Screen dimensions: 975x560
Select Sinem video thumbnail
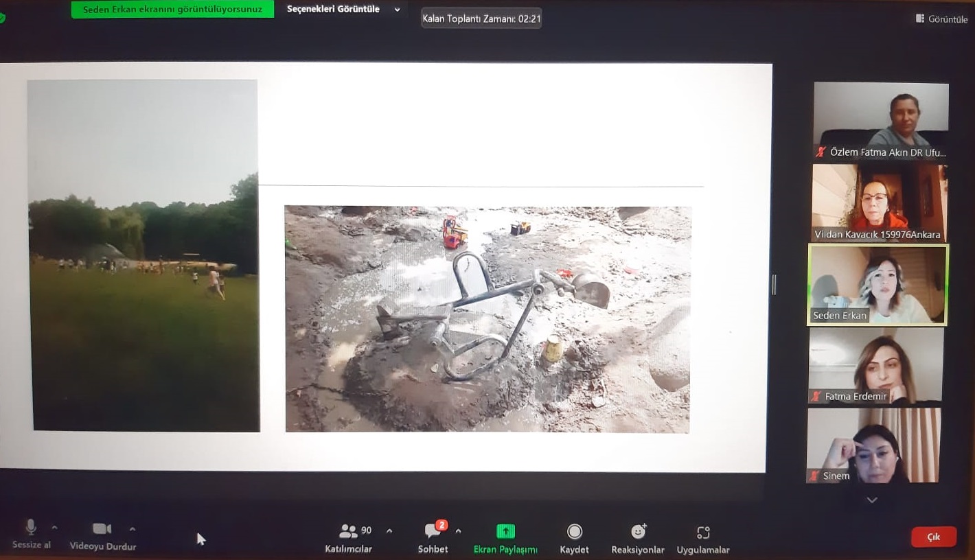coord(873,445)
